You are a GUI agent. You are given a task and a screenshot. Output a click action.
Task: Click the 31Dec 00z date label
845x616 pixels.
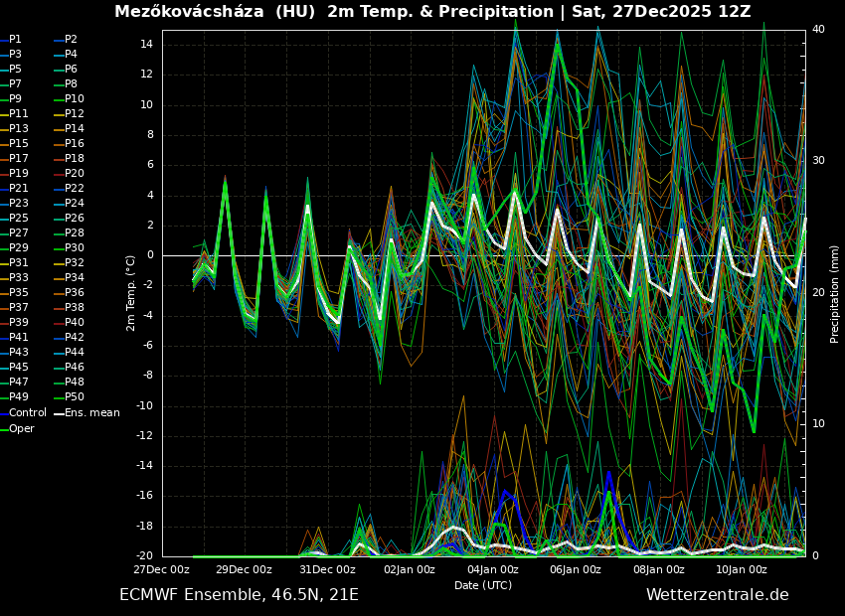click(x=327, y=570)
